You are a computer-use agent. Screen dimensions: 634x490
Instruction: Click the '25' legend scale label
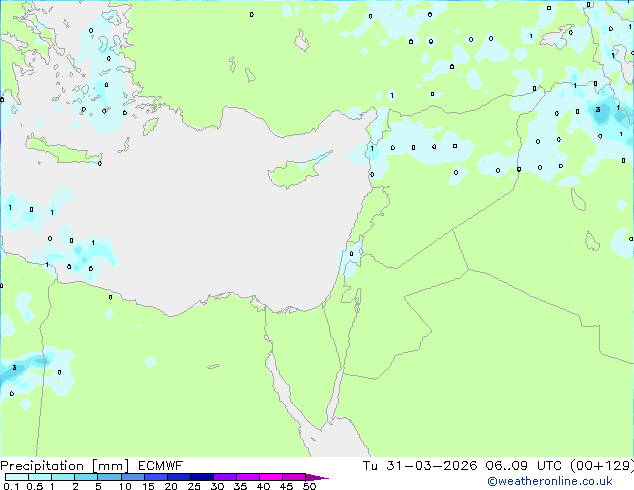(x=194, y=486)
